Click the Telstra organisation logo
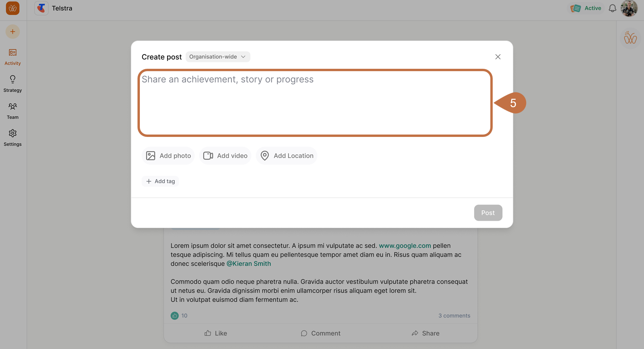Image resolution: width=644 pixels, height=349 pixels. coord(41,8)
